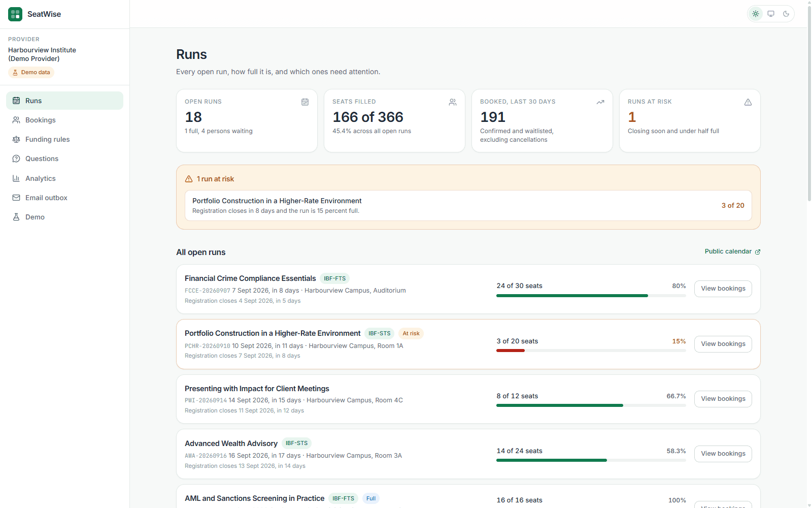Image resolution: width=812 pixels, height=508 pixels.
Task: Open the Public calendar link
Action: [732, 251]
